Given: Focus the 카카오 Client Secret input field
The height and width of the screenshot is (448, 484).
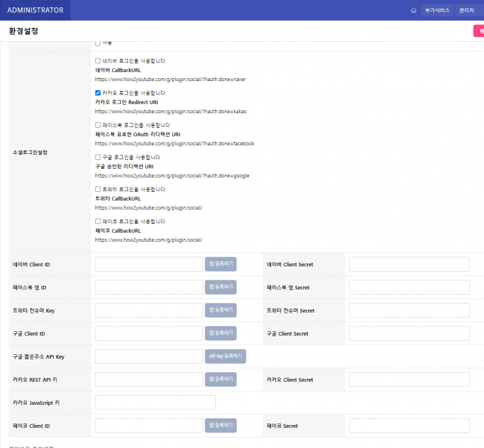Looking at the screenshot, I should point(410,380).
